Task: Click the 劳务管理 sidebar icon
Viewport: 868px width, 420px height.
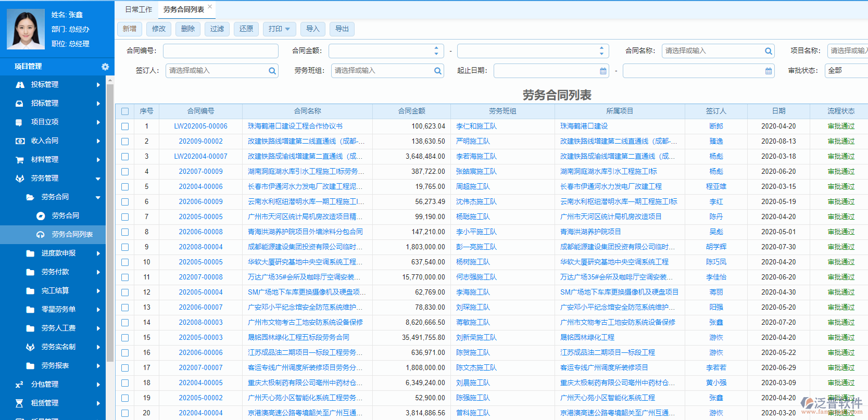Action: 20,179
